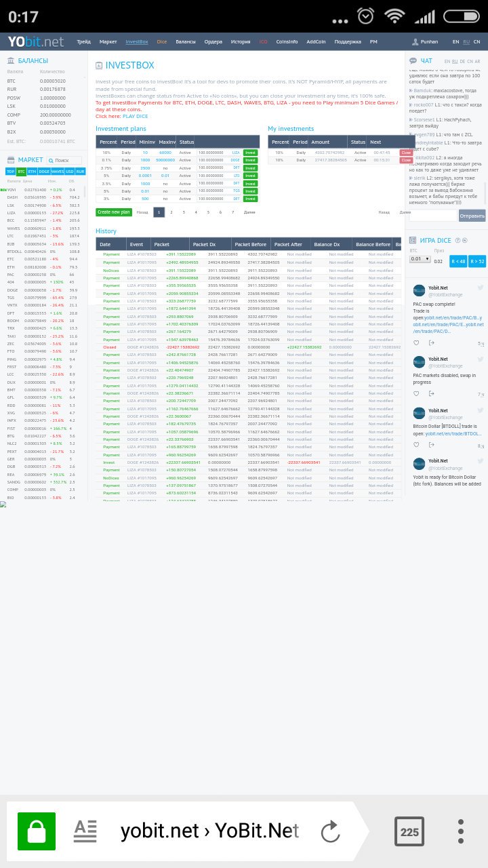Switch chat language to AR
Screen dimensions: 488x868
pyautogui.click(x=477, y=62)
